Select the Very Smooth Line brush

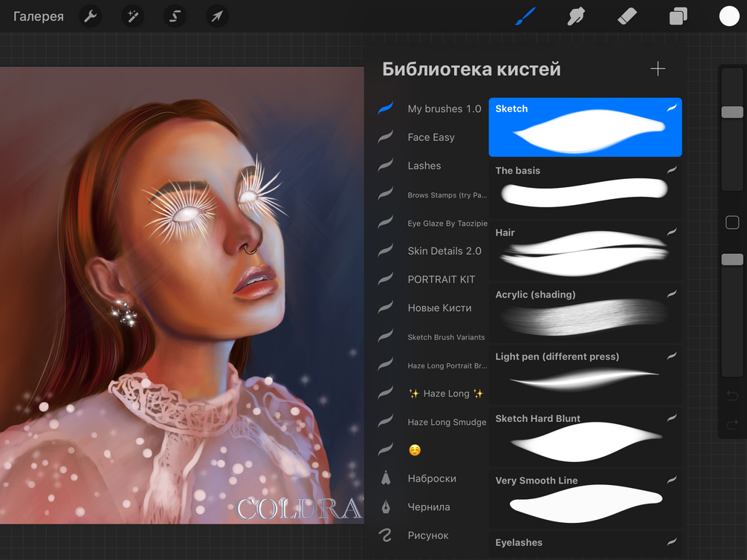point(585,499)
